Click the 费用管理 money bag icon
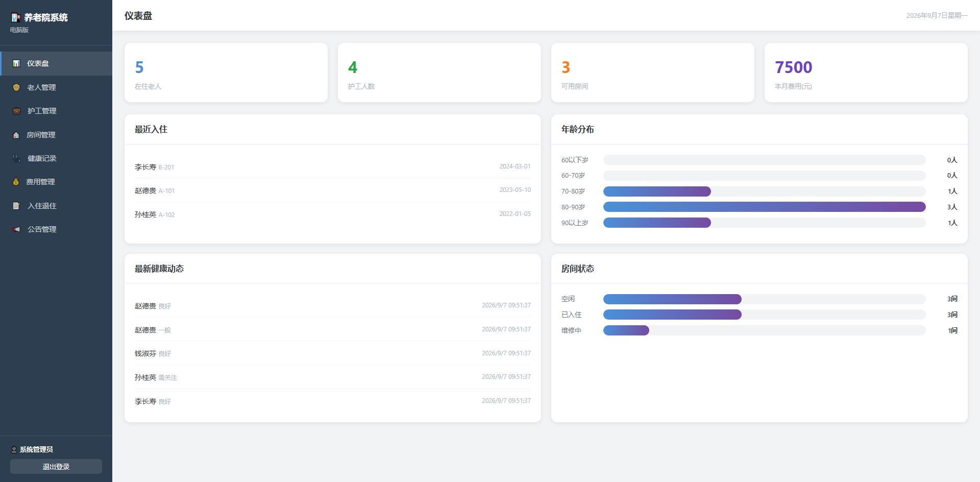Screen dimensions: 980x482 click(16, 182)
